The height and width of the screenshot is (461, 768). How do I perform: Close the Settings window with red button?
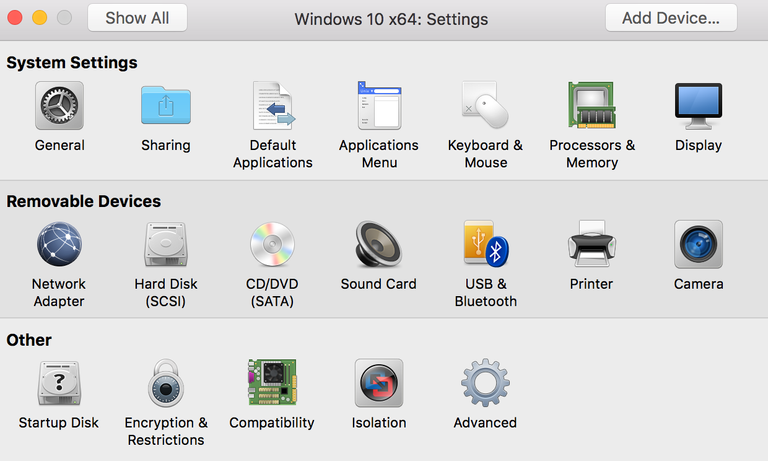pyautogui.click(x=15, y=18)
